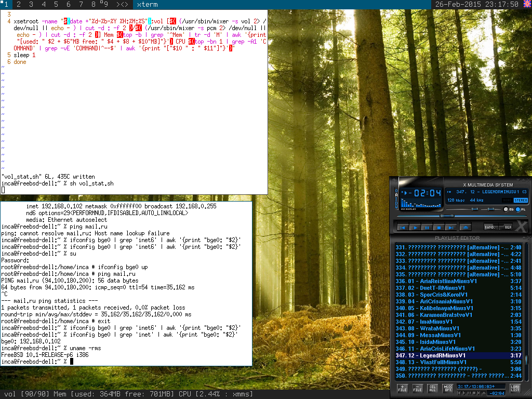This screenshot has width=532, height=399.
Task: Select playlist entry 345 IsidaMinusV1
Action: point(458,342)
